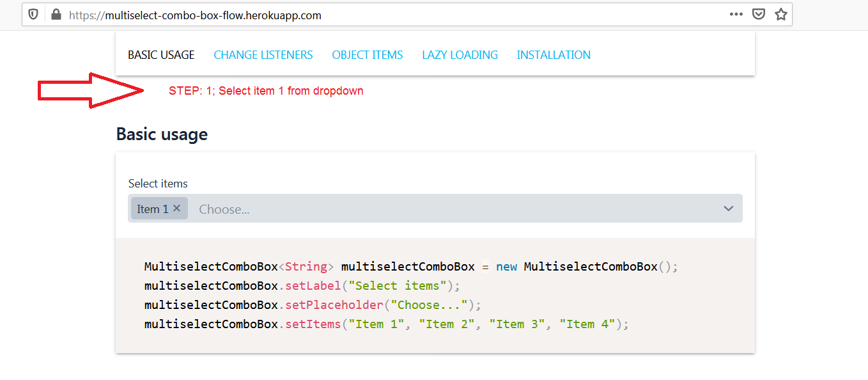Viewport: 868px width, 380px height.
Task: Expand the Select items dropdown chevron
Action: click(x=728, y=209)
